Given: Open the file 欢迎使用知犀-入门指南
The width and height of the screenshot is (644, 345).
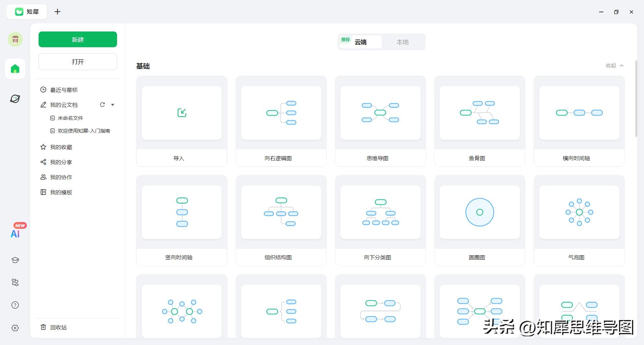Looking at the screenshot, I should tap(84, 131).
